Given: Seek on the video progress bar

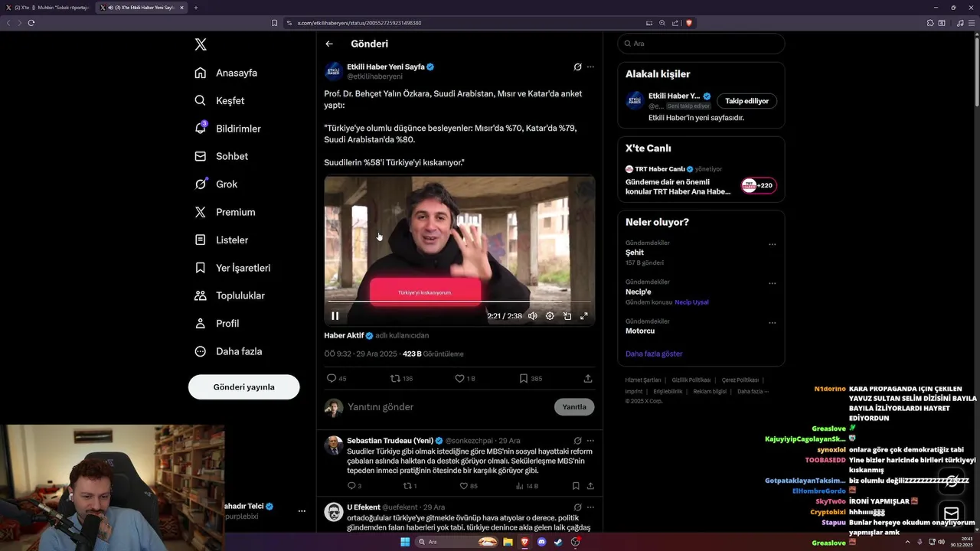Looking at the screenshot, I should [x=459, y=302].
